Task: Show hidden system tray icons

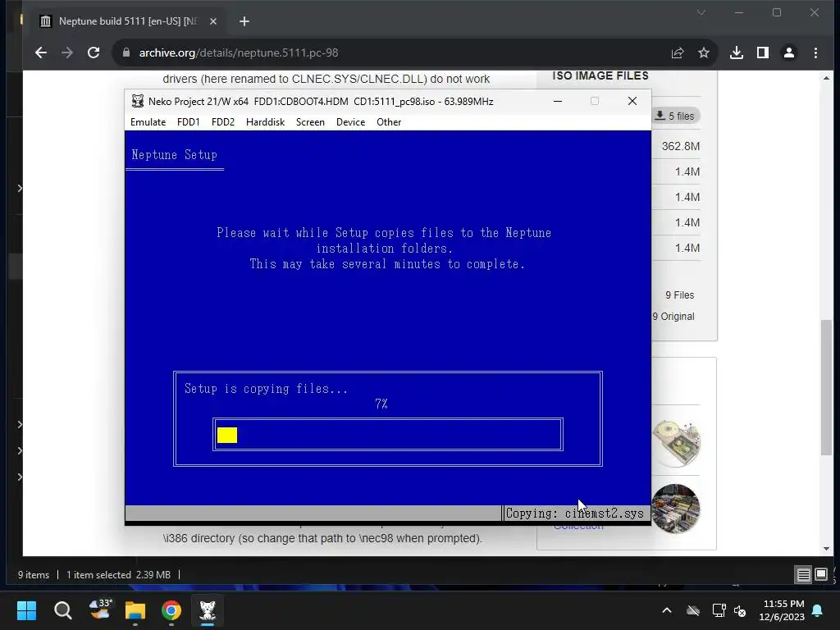Action: tap(667, 610)
